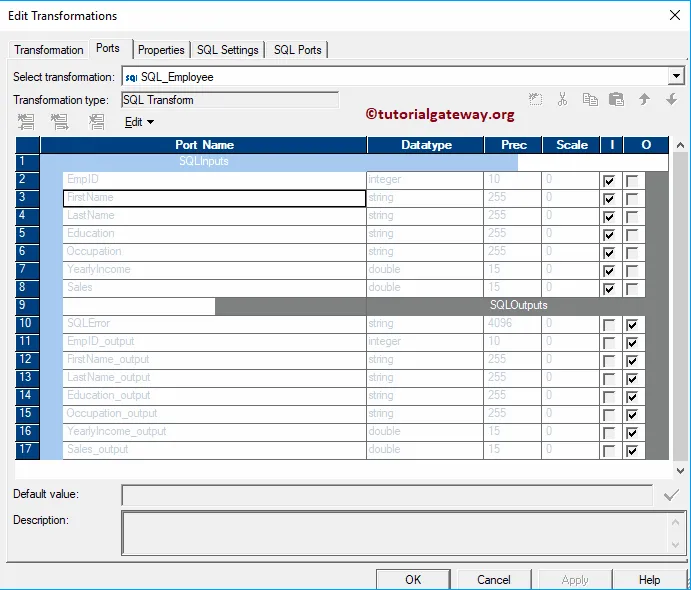The width and height of the screenshot is (691, 590).
Task: Click the add new port icon
Action: click(x=535, y=100)
